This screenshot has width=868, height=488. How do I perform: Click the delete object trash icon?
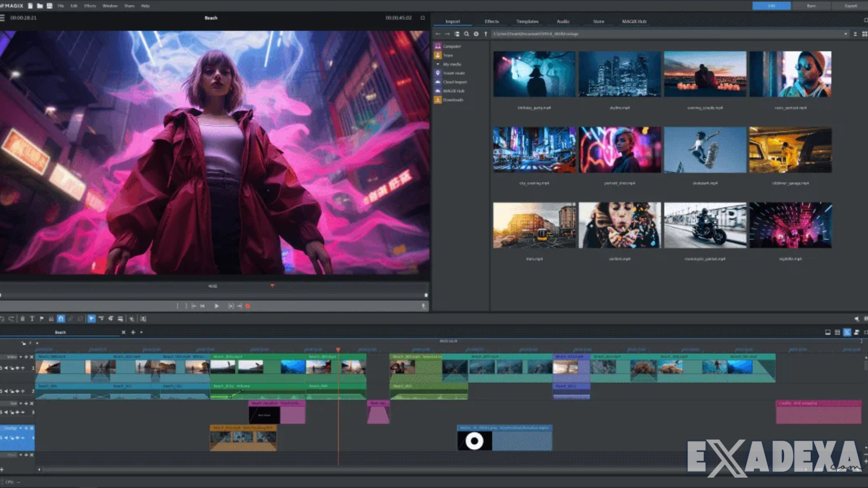(x=23, y=319)
